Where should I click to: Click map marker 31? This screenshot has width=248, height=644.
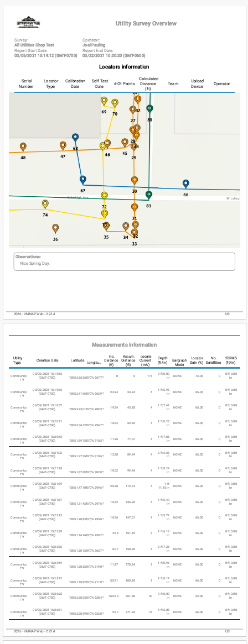click(x=134, y=208)
